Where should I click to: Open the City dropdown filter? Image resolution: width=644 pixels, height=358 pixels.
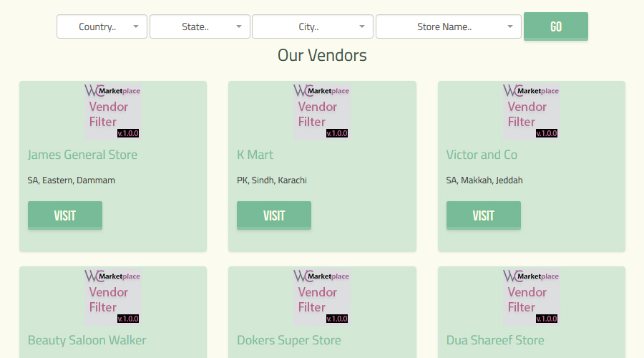click(312, 27)
